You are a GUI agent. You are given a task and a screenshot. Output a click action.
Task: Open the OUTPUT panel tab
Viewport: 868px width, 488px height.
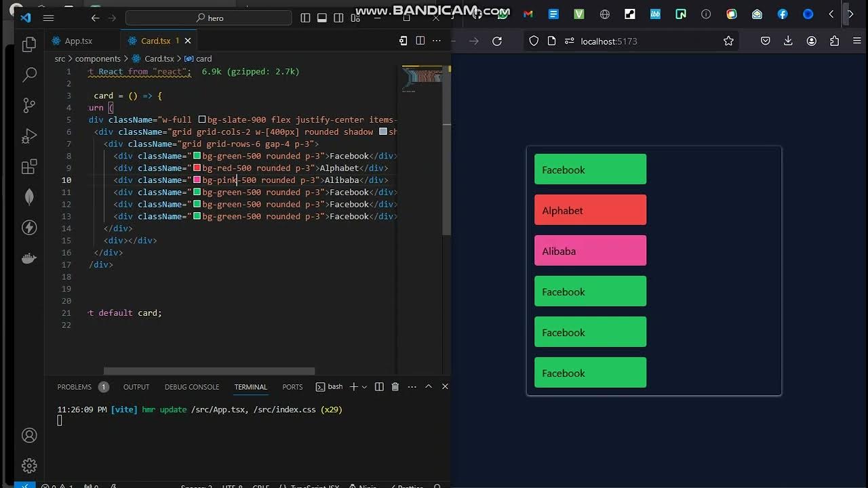coord(136,387)
